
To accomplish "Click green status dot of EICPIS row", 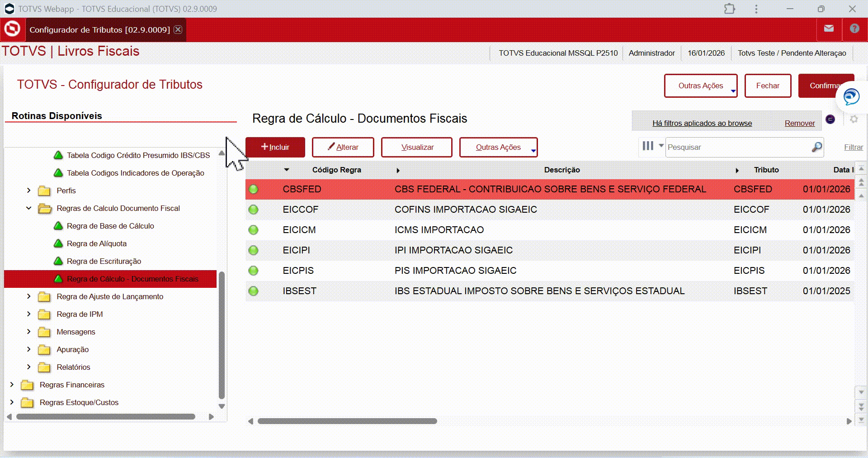I will pos(254,271).
